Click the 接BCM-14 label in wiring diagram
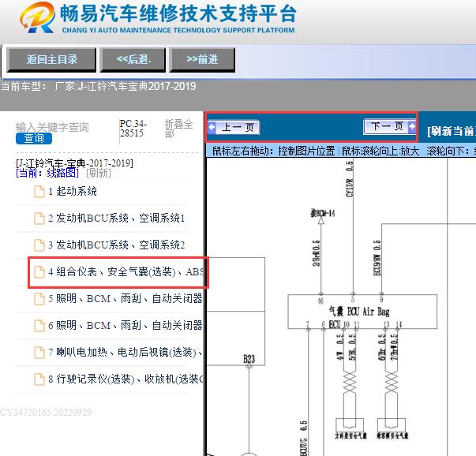Viewport: 476px width, 456px height. coord(323,213)
